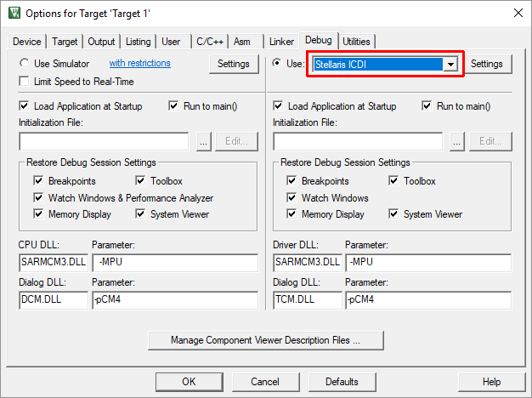Toggle hardware System Viewer checkbox
Viewport: 532px width, 398px height.
click(x=393, y=214)
